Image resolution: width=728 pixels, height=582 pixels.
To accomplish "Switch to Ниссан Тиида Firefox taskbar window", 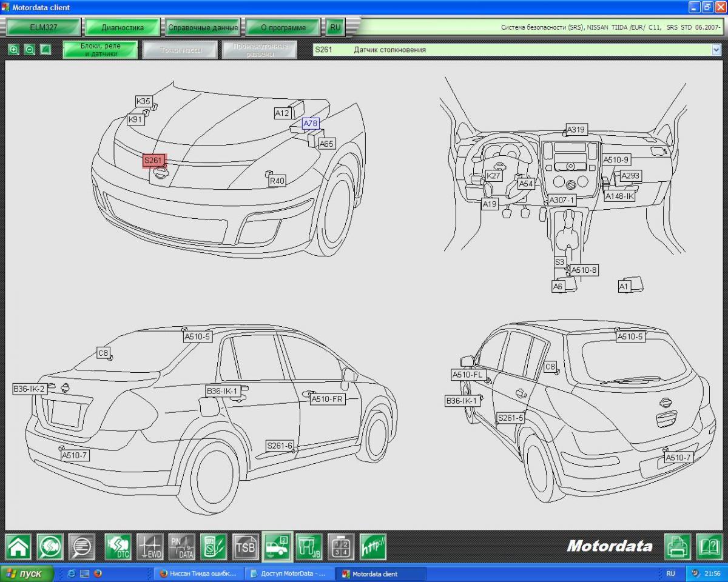I will (x=198, y=574).
